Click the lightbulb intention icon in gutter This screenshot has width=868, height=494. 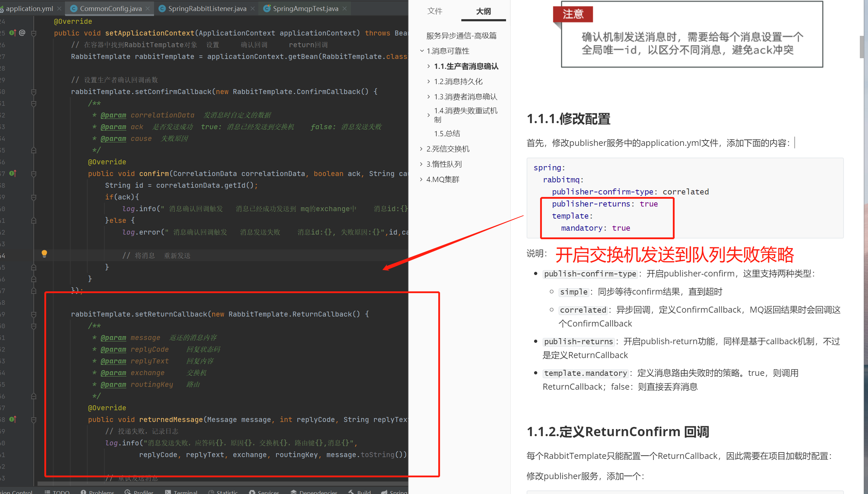click(x=44, y=253)
